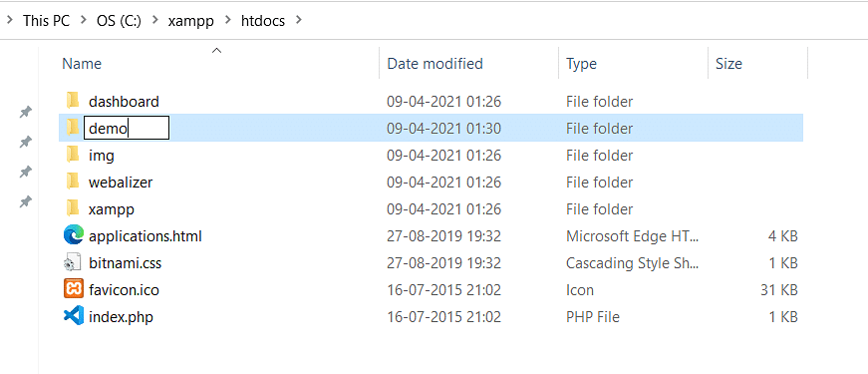Click the last pin icon in sidebar
This screenshot has height=374, width=868.
tap(25, 201)
